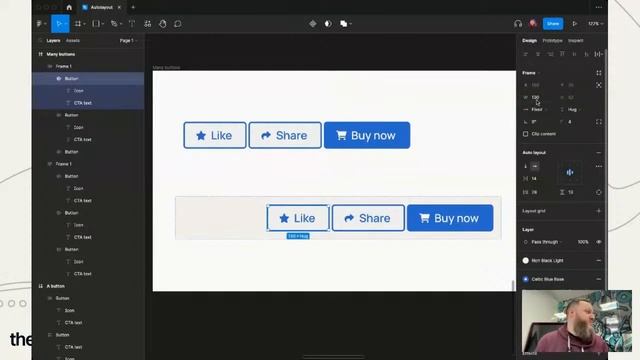Click Align horizontal centers icon
640x360 pixels.
(538, 54)
